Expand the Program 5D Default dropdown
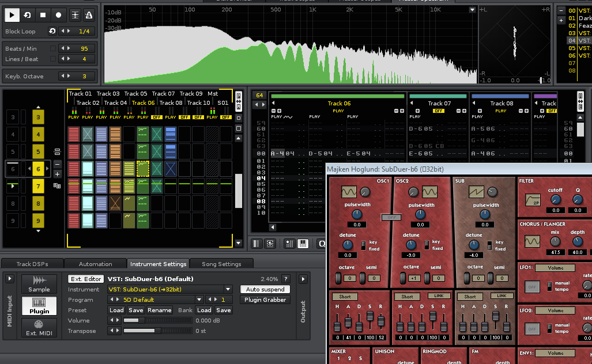The width and height of the screenshot is (592, 364). [199, 300]
